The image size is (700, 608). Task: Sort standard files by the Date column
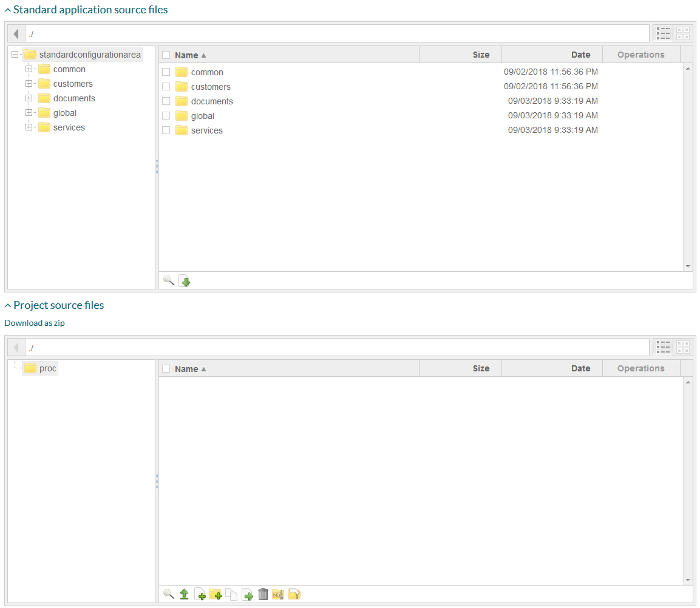pos(580,55)
